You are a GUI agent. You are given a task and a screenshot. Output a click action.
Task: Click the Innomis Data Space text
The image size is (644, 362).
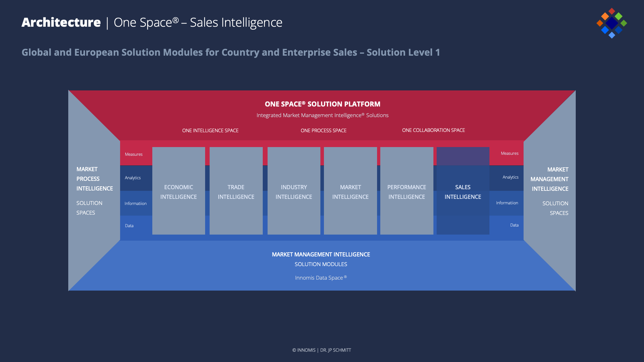(x=321, y=278)
